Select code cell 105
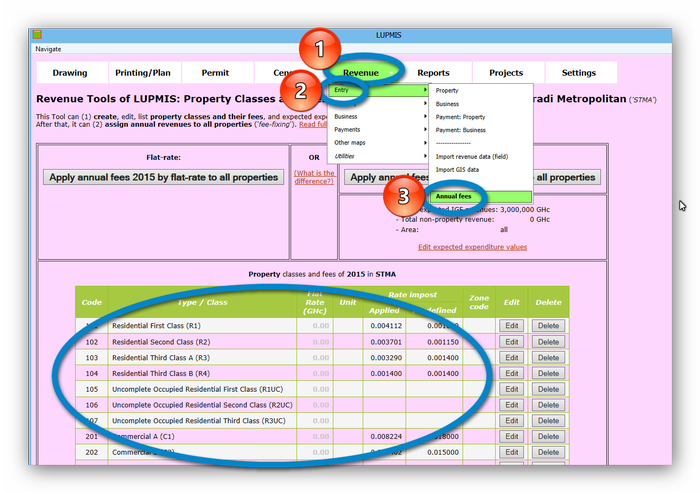The image size is (700, 493). coord(92,389)
